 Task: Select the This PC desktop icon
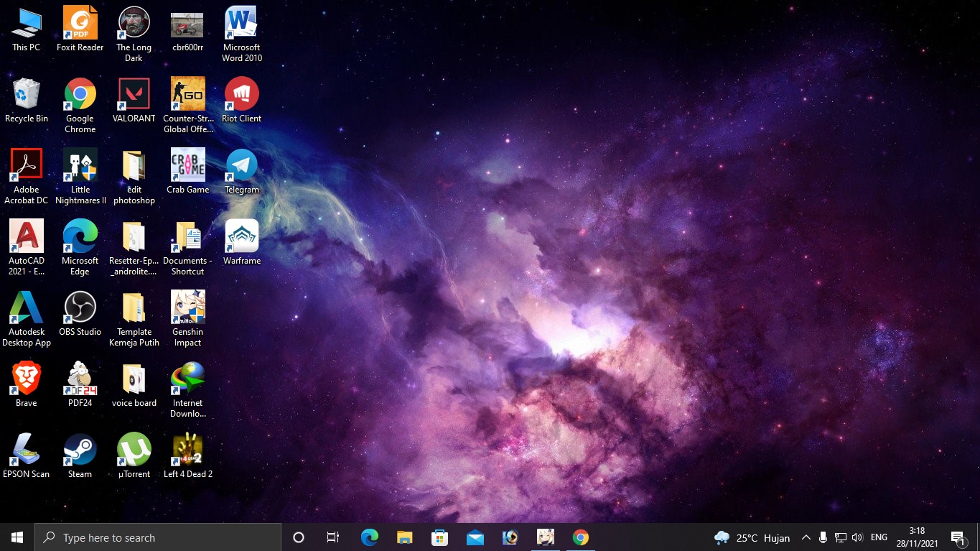[27, 29]
